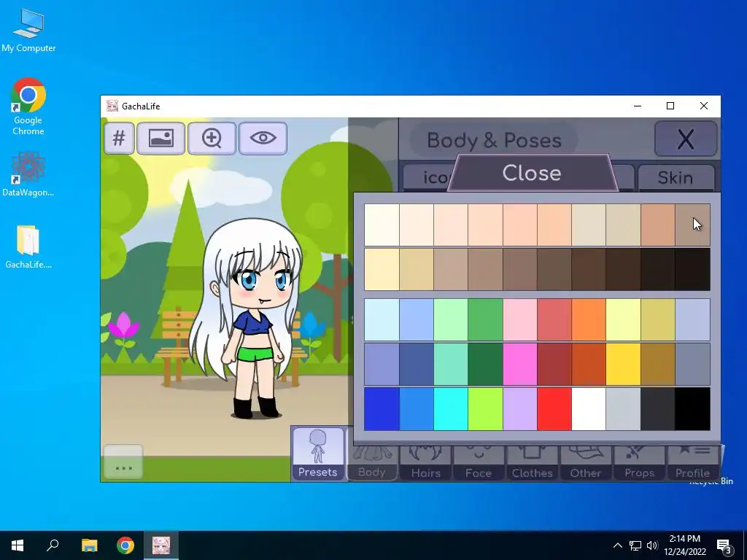Toggle the eye visibility button
The width and height of the screenshot is (747, 560).
click(263, 139)
